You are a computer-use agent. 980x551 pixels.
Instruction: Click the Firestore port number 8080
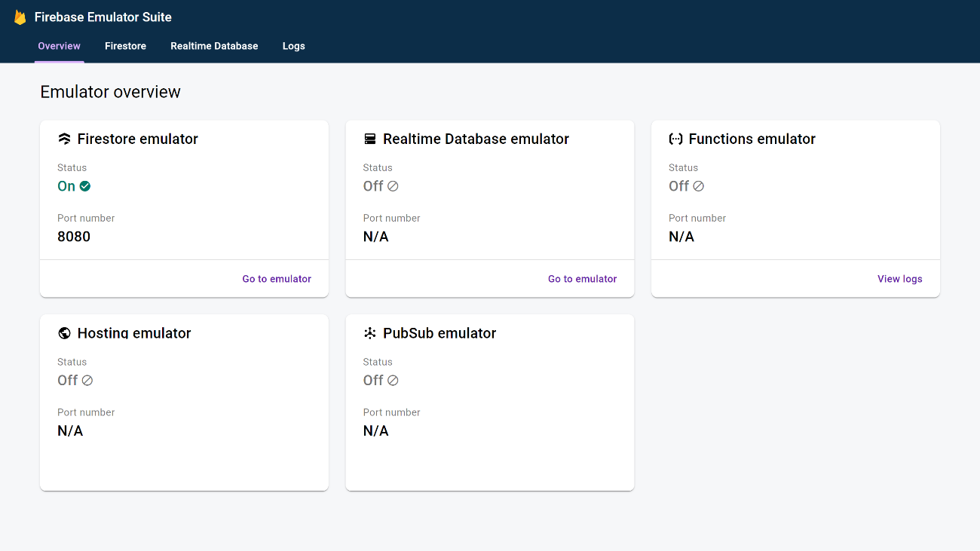(x=74, y=237)
